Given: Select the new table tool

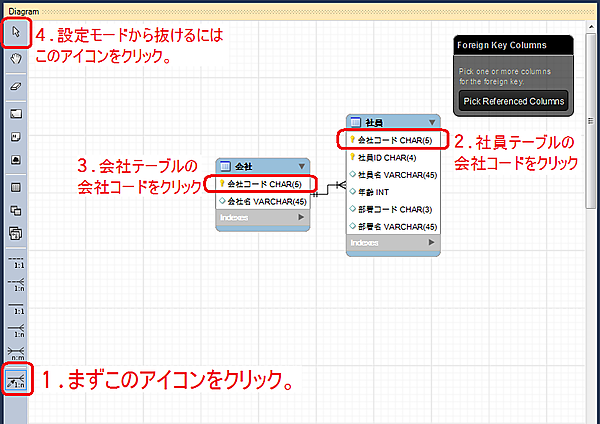Looking at the screenshot, I should [x=16, y=187].
